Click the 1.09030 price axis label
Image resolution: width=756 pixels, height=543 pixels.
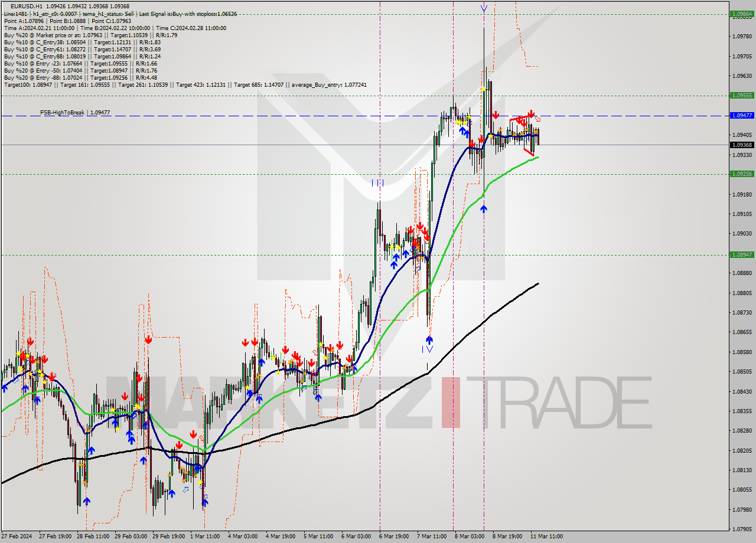(x=741, y=234)
